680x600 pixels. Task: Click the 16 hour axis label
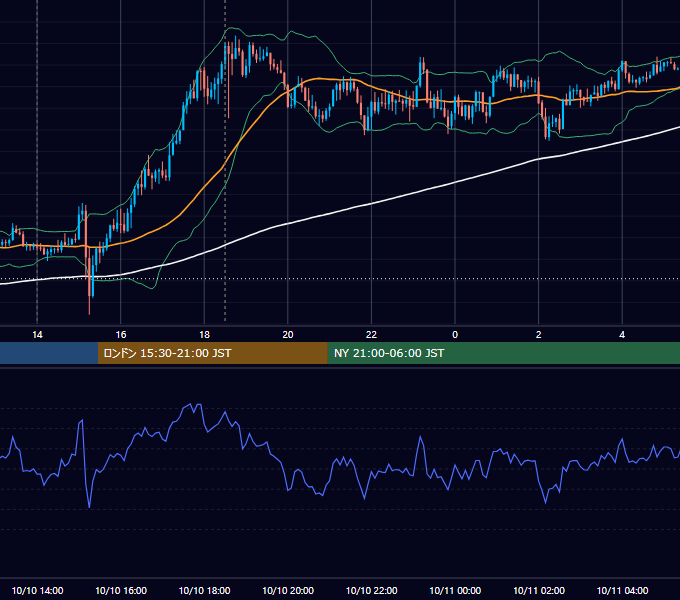(121, 335)
